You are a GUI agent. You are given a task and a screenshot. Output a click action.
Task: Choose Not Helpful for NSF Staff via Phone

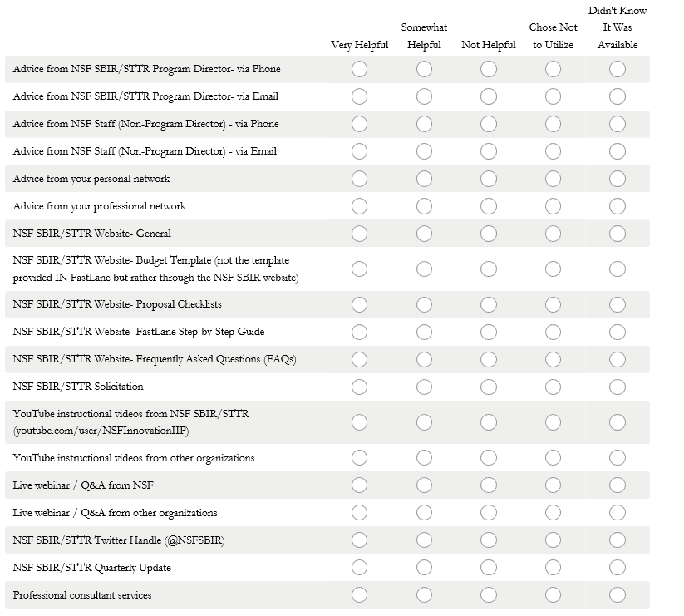pyautogui.click(x=489, y=125)
